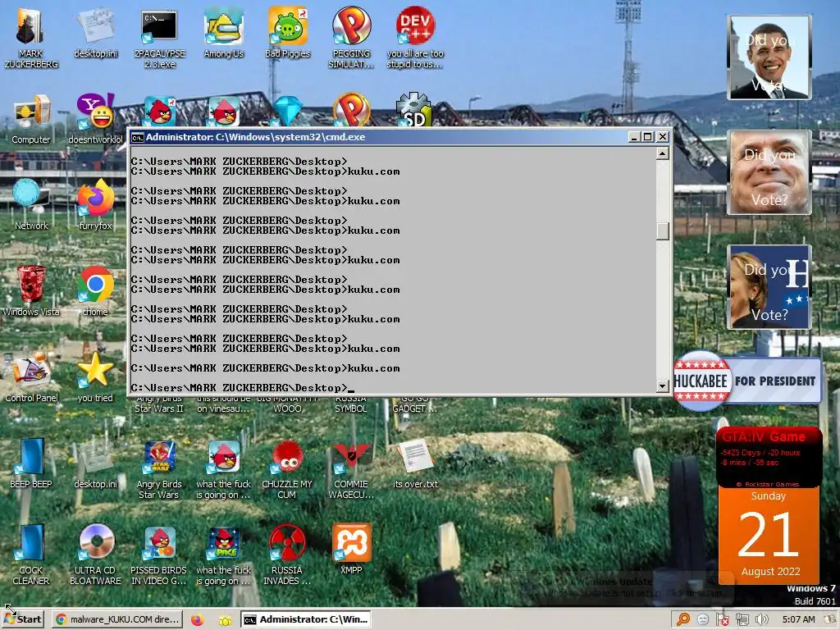Screen dimensions: 840x630
Task: Open the orange magnifier tray icon
Action: (683, 619)
